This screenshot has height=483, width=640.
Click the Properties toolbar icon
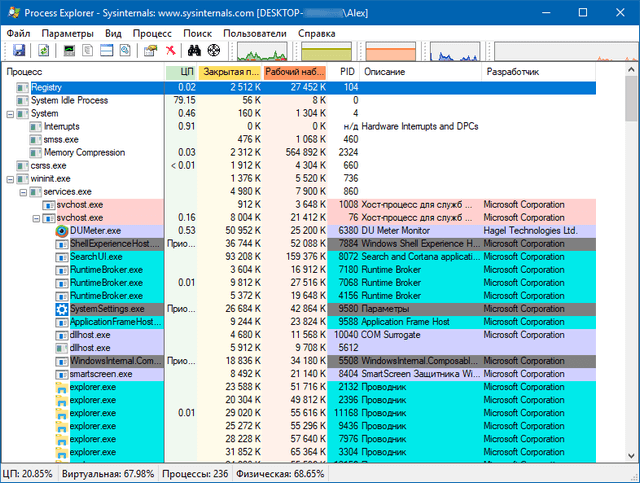pos(151,50)
